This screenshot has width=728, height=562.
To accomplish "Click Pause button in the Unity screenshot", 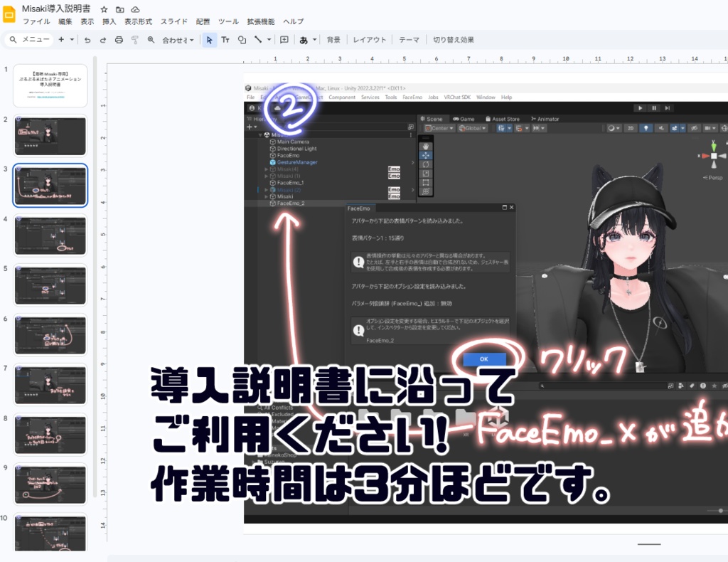I will (654, 107).
